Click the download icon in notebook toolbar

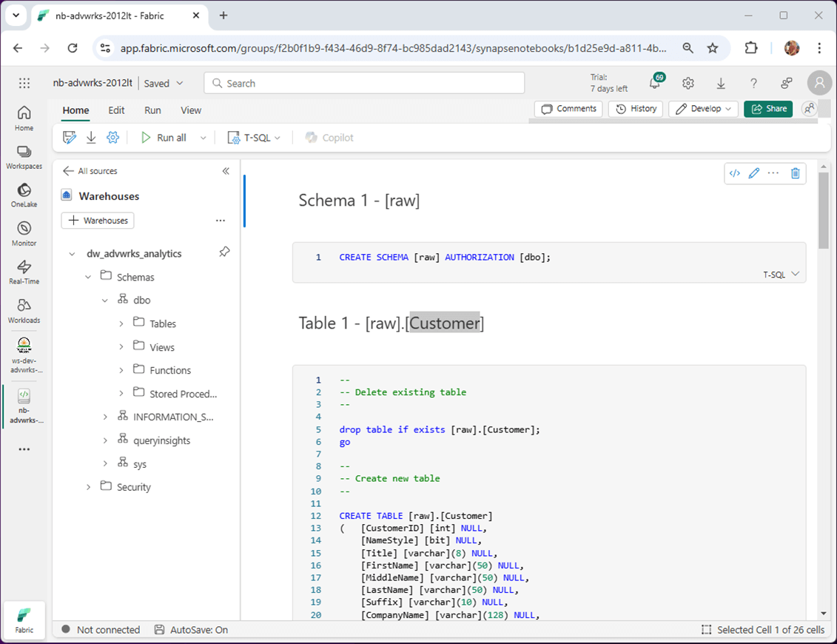(92, 138)
